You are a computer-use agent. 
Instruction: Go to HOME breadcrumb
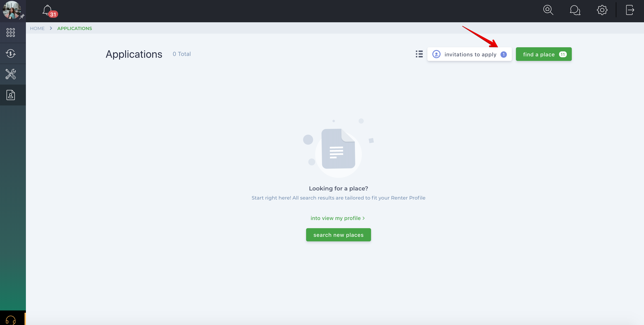point(37,28)
